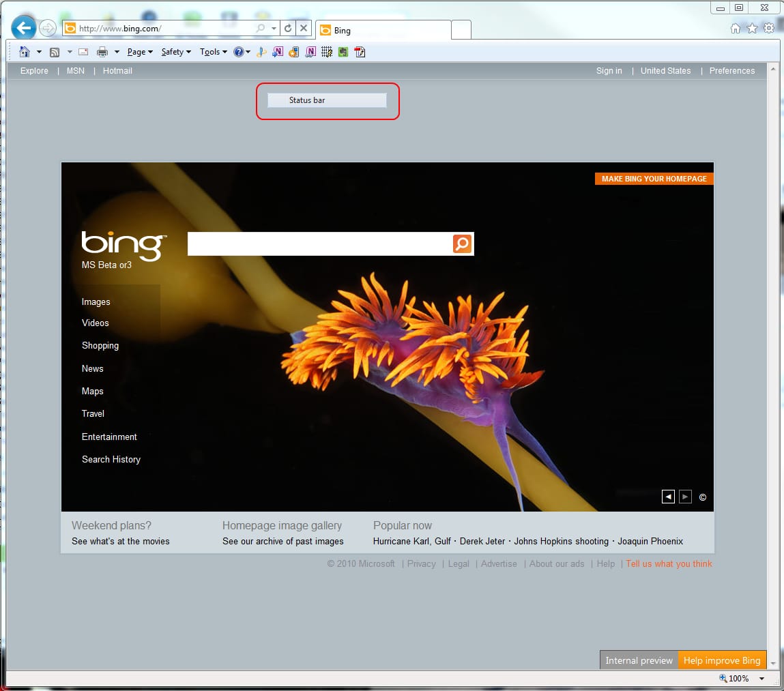Viewport: 784px width, 691px height.
Task: Open the Hotmail link
Action: (x=117, y=70)
